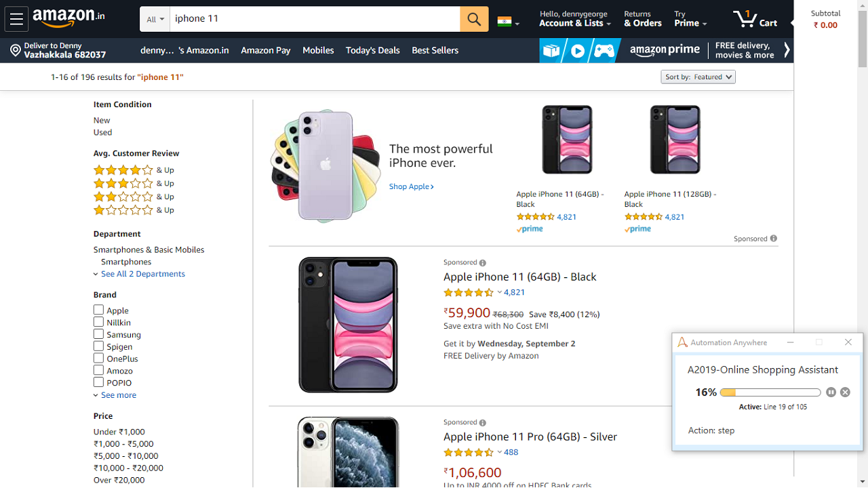Open Apple iPhone 11 (64GB) - Black title

(x=519, y=277)
